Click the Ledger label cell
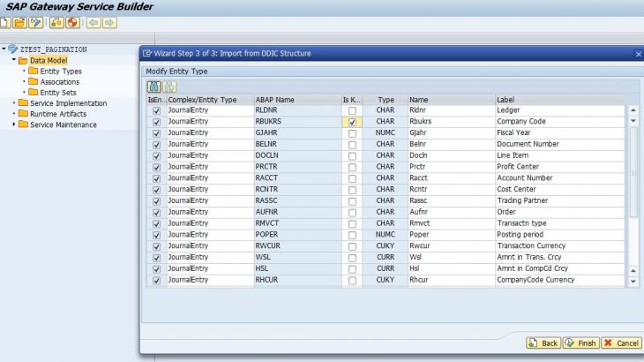The width and height of the screenshot is (644, 362). [x=560, y=110]
